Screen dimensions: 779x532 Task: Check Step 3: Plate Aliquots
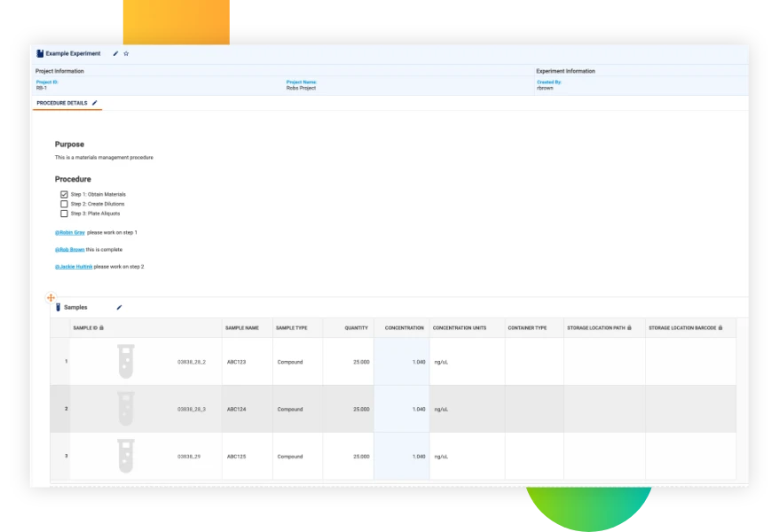point(63,213)
